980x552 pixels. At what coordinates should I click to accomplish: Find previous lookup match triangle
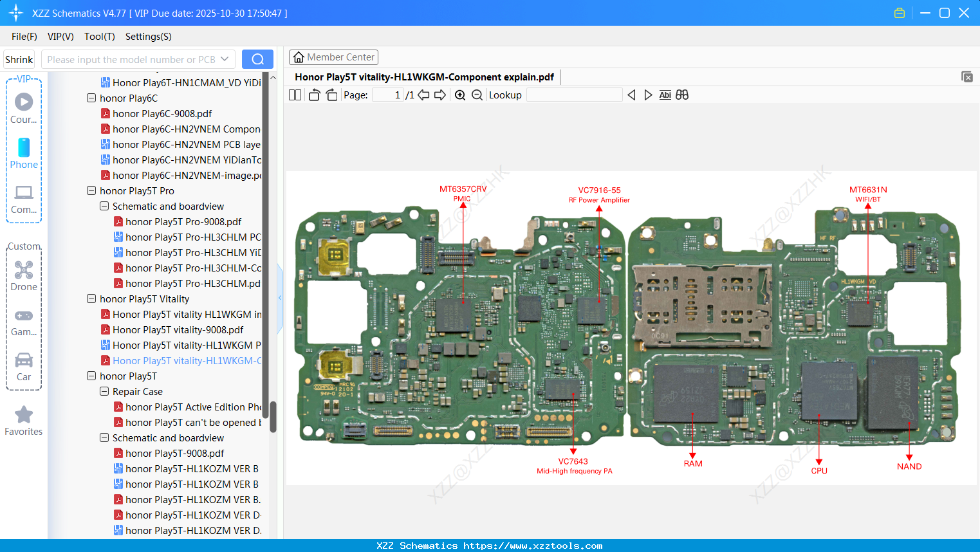pyautogui.click(x=631, y=95)
